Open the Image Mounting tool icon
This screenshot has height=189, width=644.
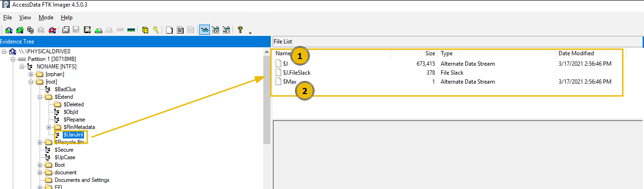click(x=30, y=30)
